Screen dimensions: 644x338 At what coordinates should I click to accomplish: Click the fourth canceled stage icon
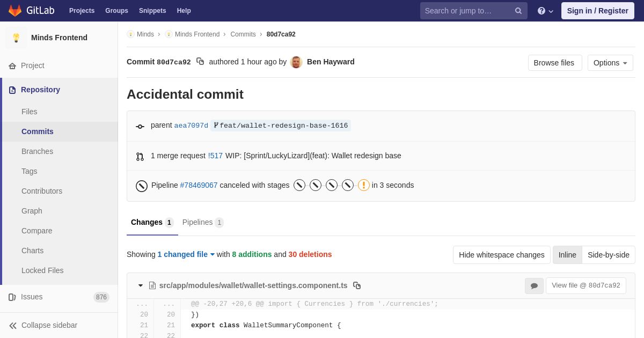[348, 185]
